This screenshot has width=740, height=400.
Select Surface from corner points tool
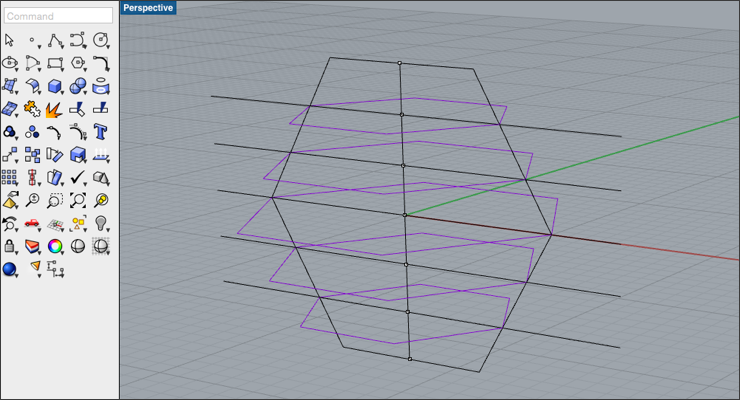click(x=9, y=86)
